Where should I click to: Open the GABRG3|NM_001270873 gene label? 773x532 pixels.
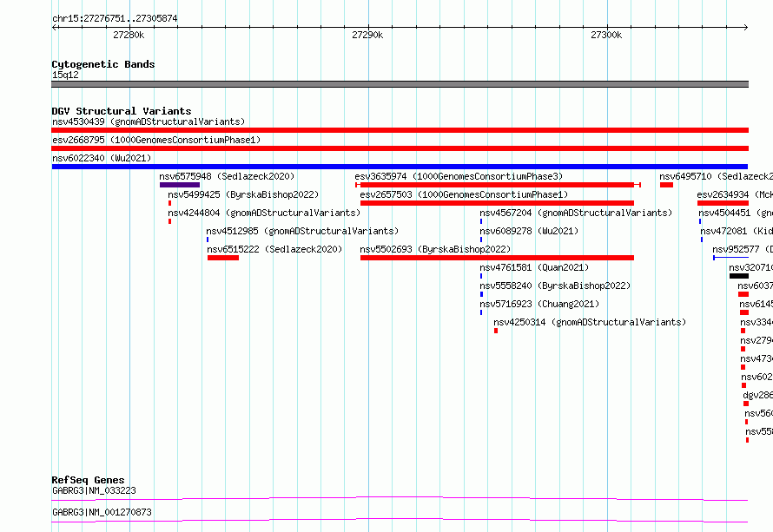(x=102, y=512)
